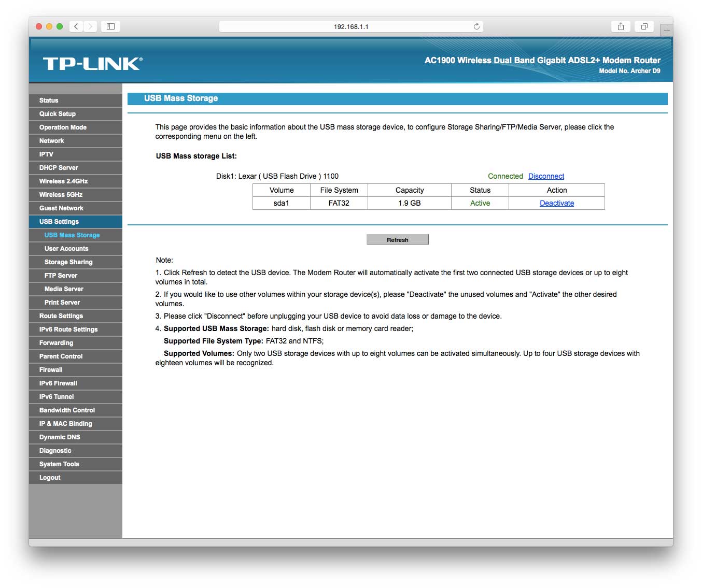The image size is (702, 588).
Task: Open System Tools
Action: click(76, 464)
